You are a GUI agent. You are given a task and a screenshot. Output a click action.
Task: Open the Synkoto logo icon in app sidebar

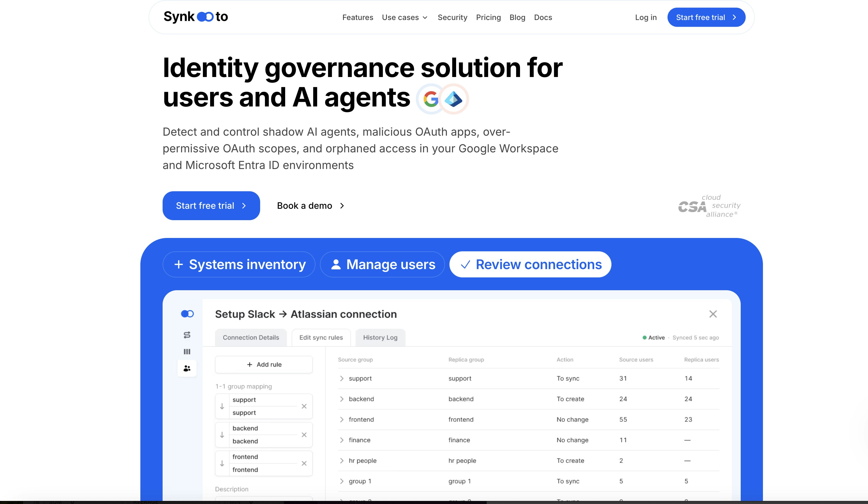coord(187,314)
